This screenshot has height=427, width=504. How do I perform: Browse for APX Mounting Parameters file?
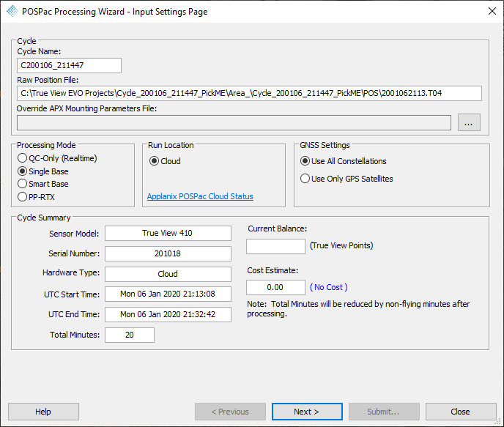(469, 122)
